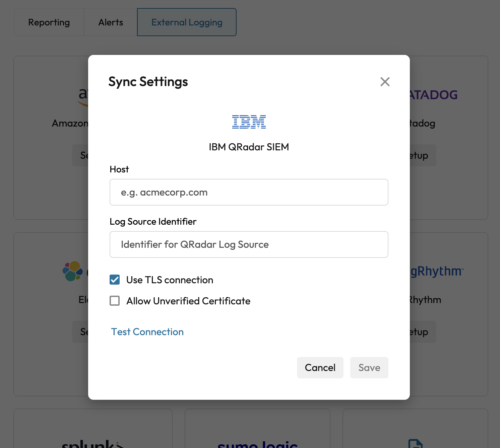
Task: Select the External Logging tab
Action: 187,22
